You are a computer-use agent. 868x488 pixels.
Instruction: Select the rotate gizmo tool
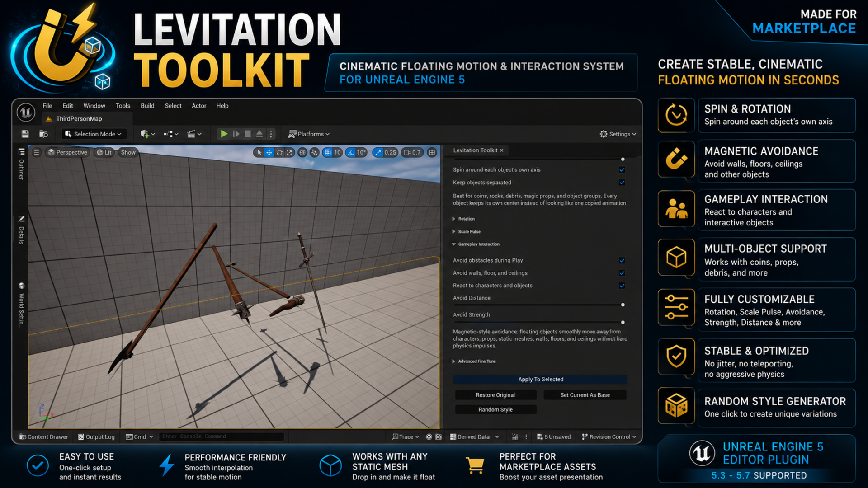[x=279, y=152]
